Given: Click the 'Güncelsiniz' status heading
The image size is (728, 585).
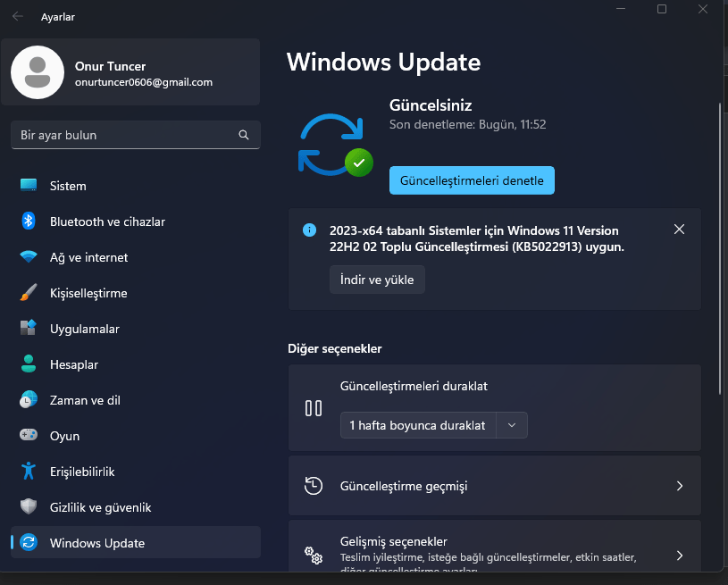Looking at the screenshot, I should coord(431,105).
